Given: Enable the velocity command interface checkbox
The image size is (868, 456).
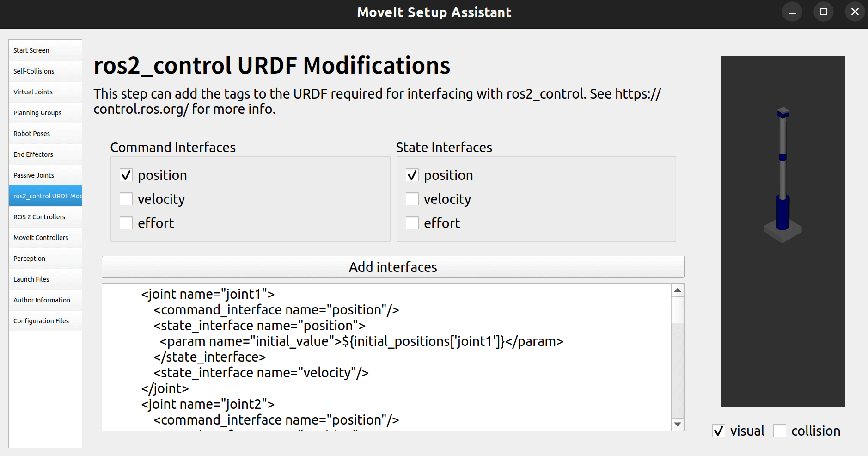Looking at the screenshot, I should pos(126,199).
